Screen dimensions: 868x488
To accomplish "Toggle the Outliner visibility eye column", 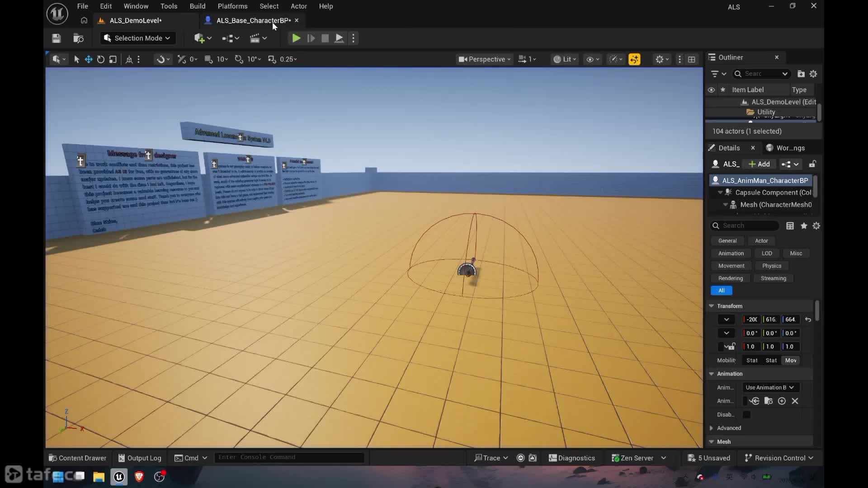I will (x=711, y=90).
